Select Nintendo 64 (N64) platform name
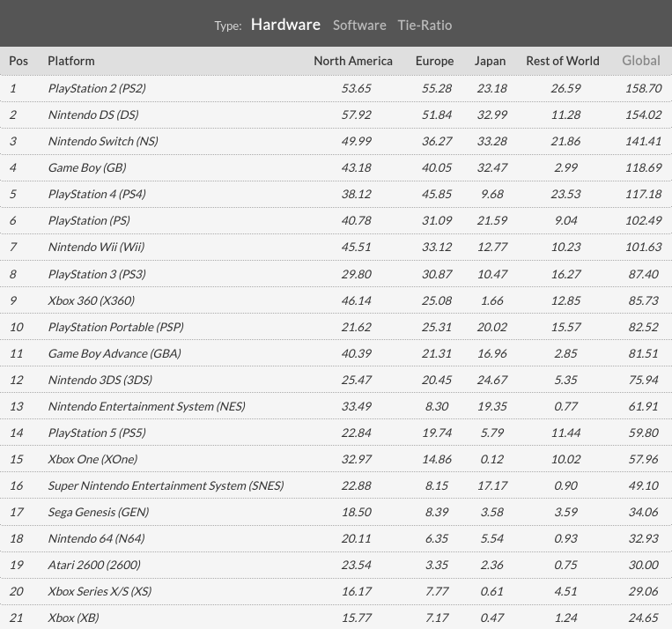The height and width of the screenshot is (629, 672). click(x=96, y=538)
